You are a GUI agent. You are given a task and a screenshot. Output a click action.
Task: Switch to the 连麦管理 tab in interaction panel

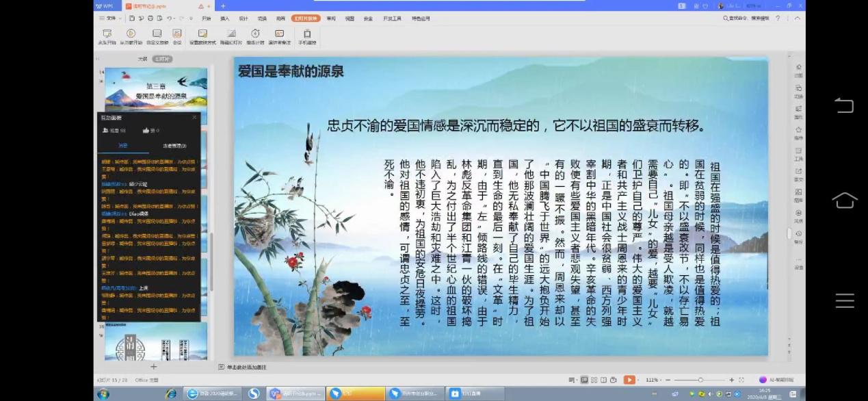pyautogui.click(x=174, y=146)
